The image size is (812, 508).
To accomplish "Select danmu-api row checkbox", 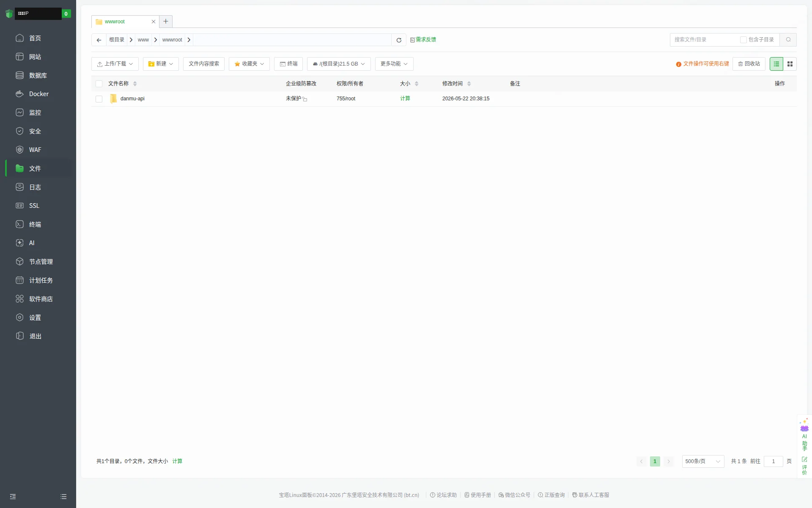I will click(99, 99).
